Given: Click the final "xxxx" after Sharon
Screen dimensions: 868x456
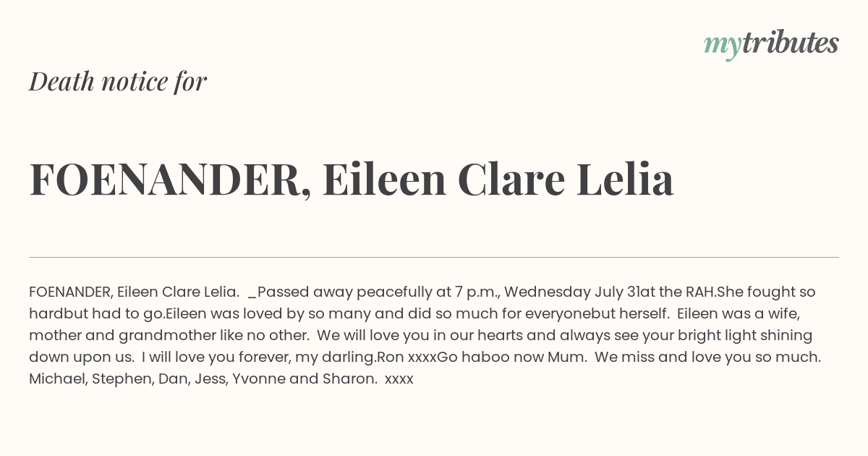Looking at the screenshot, I should 399,379.
